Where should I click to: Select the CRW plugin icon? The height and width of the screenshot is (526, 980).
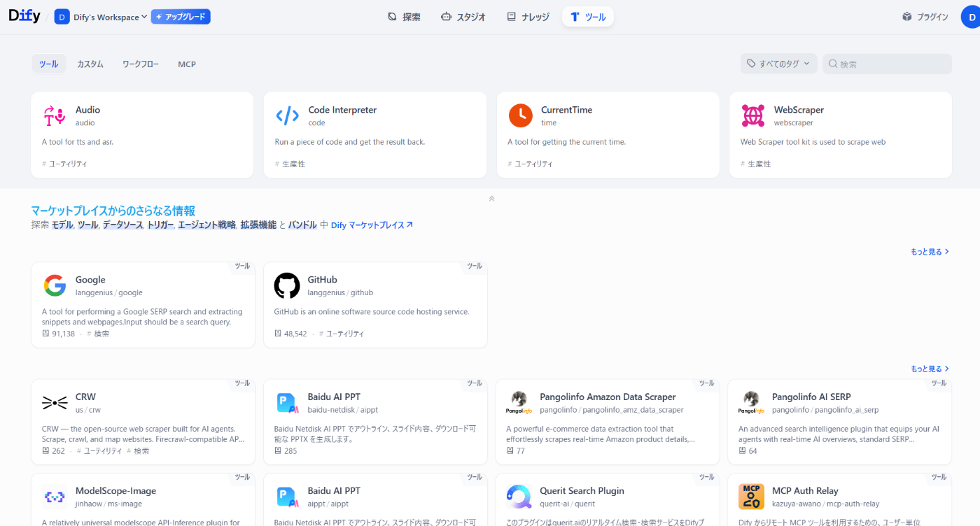coord(54,403)
